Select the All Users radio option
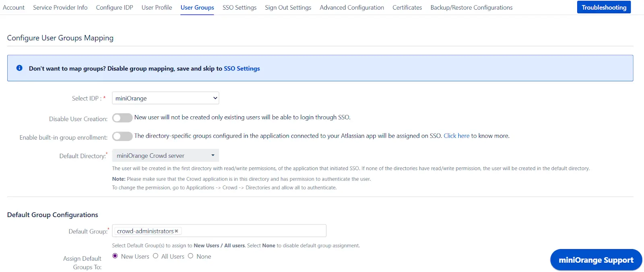The height and width of the screenshot is (272, 644). click(x=155, y=256)
